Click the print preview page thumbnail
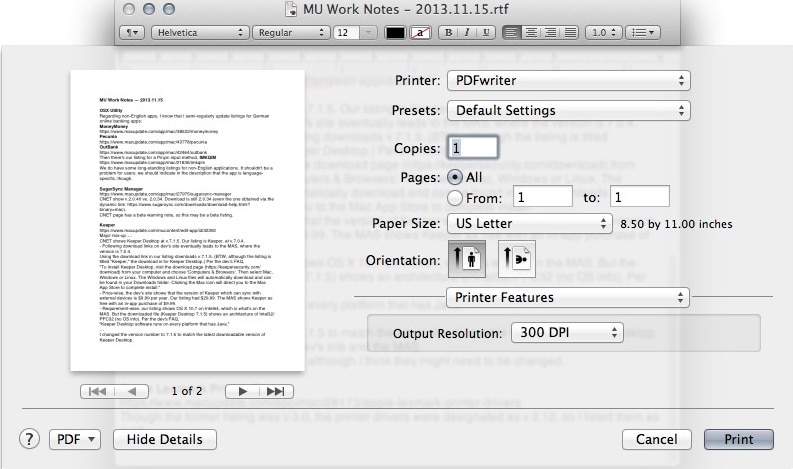Image resolution: width=793 pixels, height=469 pixels. (188, 220)
